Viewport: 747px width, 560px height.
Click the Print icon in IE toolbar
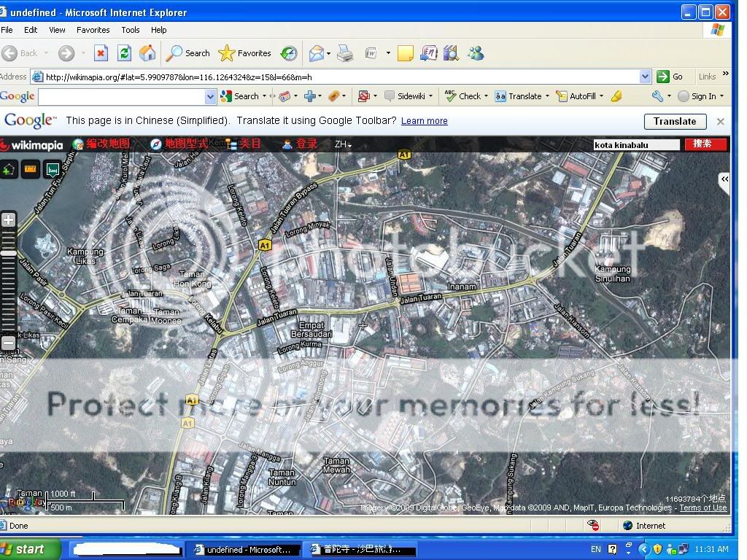[x=345, y=53]
